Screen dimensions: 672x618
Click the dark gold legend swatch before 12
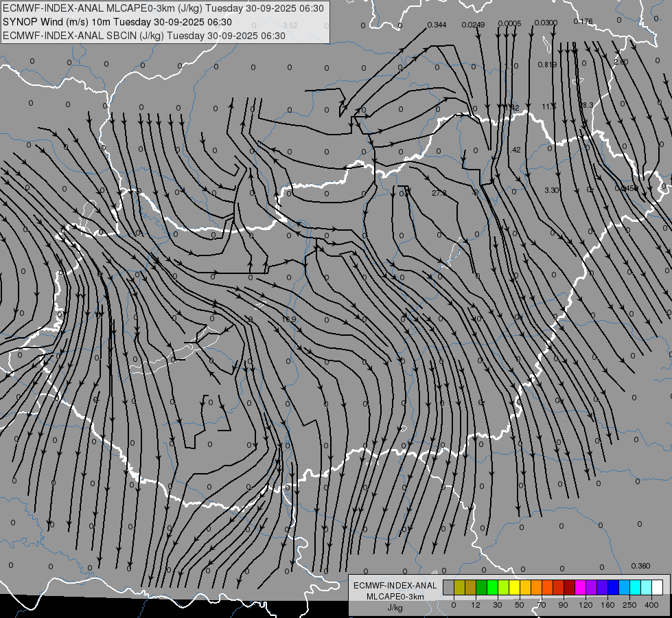click(471, 587)
